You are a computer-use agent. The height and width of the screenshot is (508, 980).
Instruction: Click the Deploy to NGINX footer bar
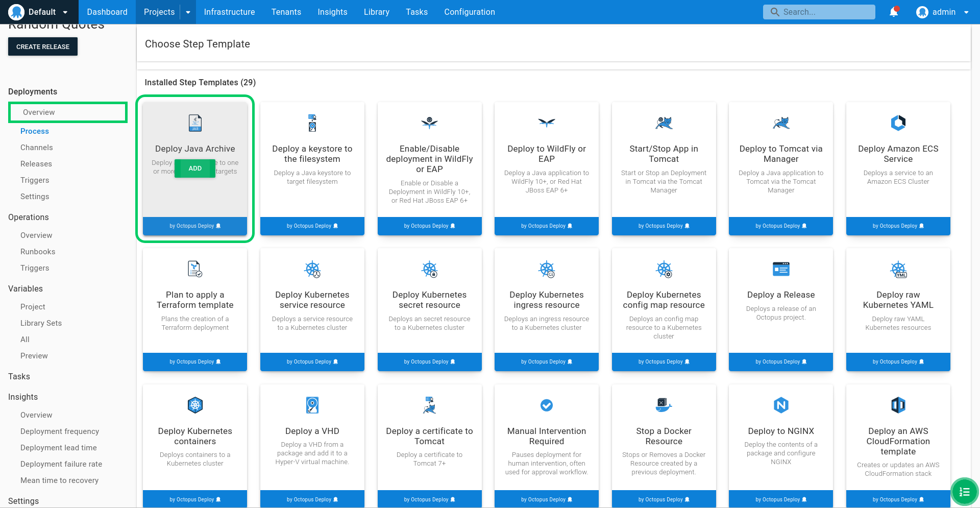781,499
